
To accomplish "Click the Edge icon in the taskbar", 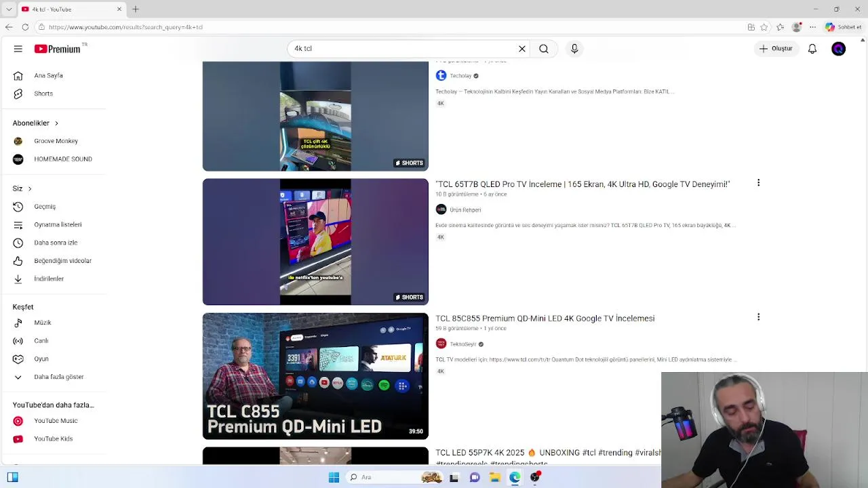I will [515, 477].
